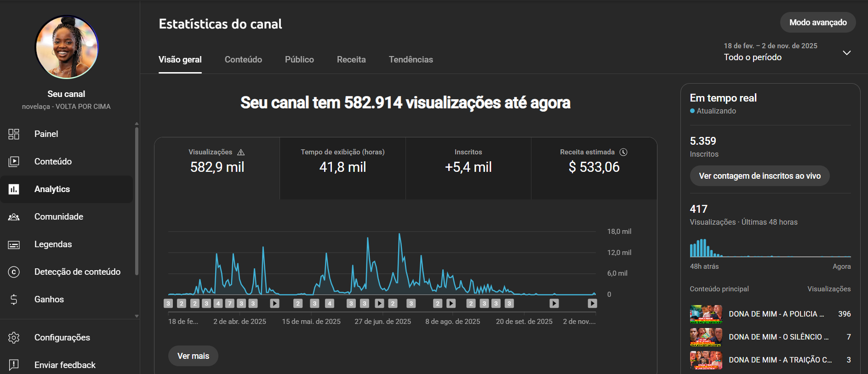Click the Ganhos dollar icon
Viewport: 868px width, 374px height.
[x=14, y=300]
